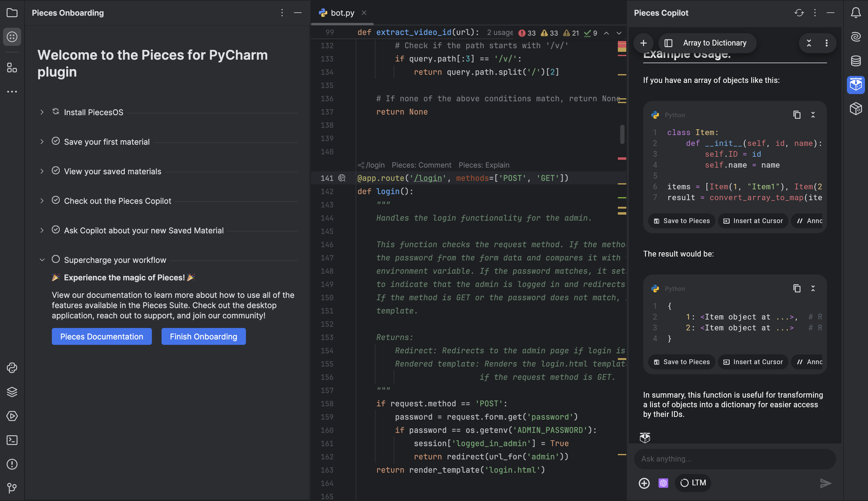Expand the Install PiecesOS step
This screenshot has height=501, width=868.
tap(42, 112)
